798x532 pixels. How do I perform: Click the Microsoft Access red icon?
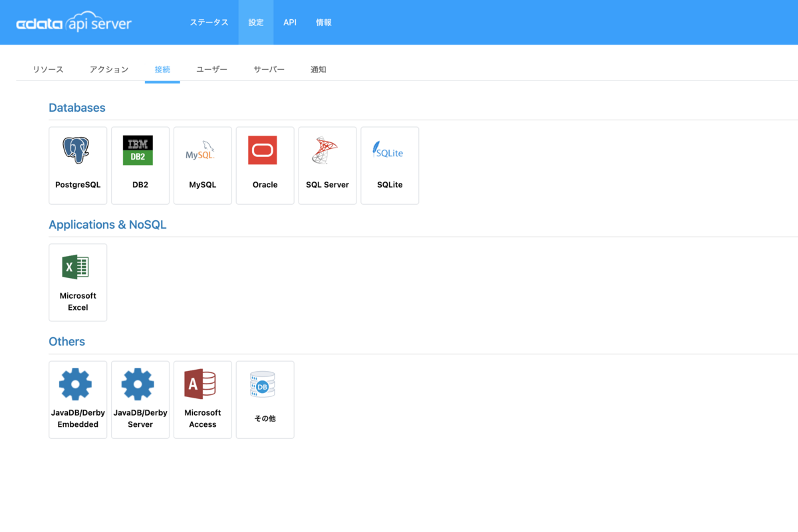(200, 384)
